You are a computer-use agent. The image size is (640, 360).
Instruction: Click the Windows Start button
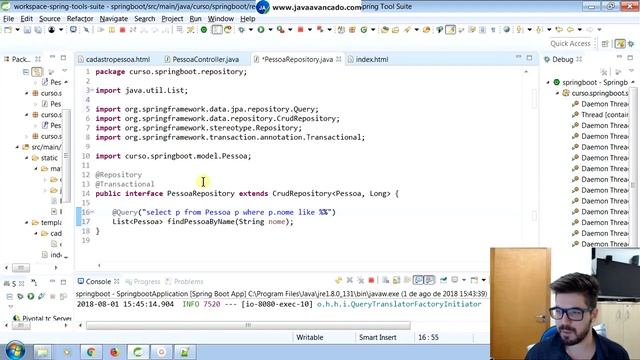[x=15, y=351]
